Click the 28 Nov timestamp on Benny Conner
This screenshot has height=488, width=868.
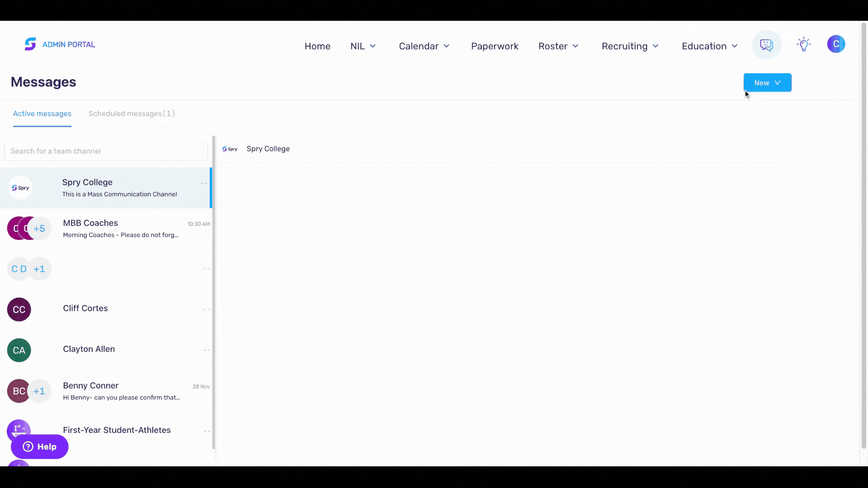click(x=201, y=387)
